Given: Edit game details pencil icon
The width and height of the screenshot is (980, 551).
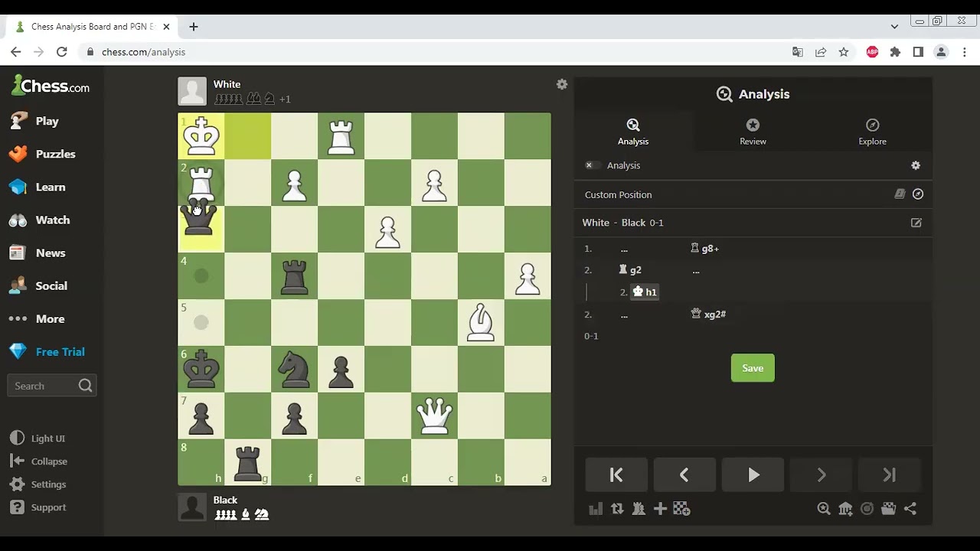Looking at the screenshot, I should 916,223.
